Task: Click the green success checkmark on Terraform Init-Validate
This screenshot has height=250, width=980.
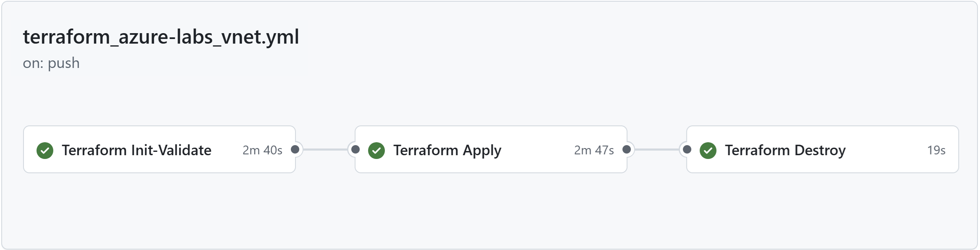Action: tap(45, 150)
